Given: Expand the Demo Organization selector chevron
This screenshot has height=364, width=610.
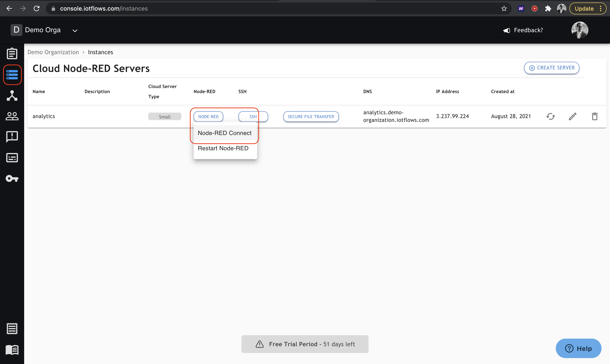Looking at the screenshot, I should click(x=75, y=30).
